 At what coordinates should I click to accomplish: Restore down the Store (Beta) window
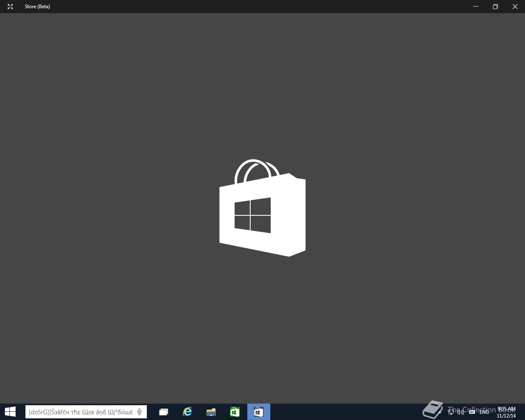click(x=495, y=7)
